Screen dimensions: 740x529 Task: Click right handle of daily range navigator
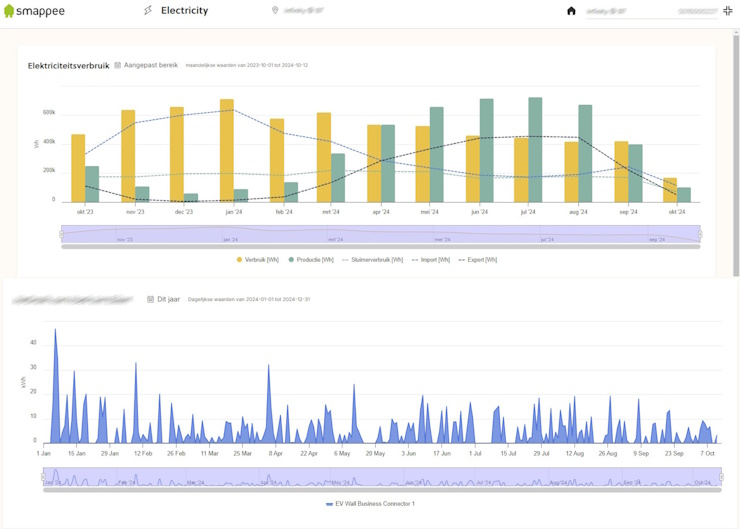pos(722,477)
